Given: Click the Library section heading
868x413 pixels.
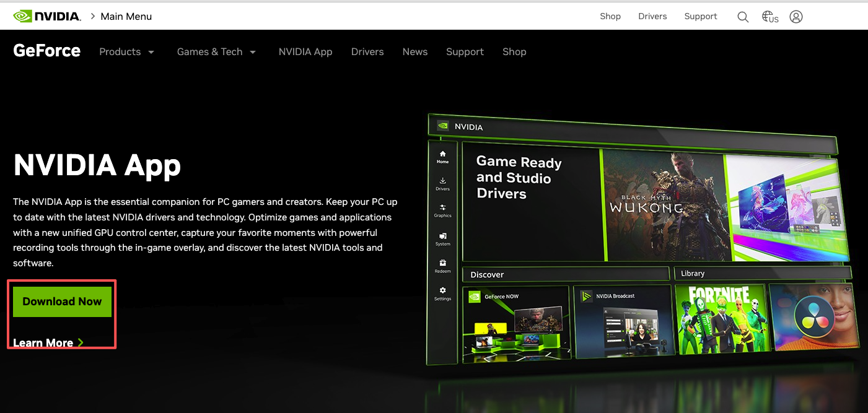Looking at the screenshot, I should click(x=693, y=273).
